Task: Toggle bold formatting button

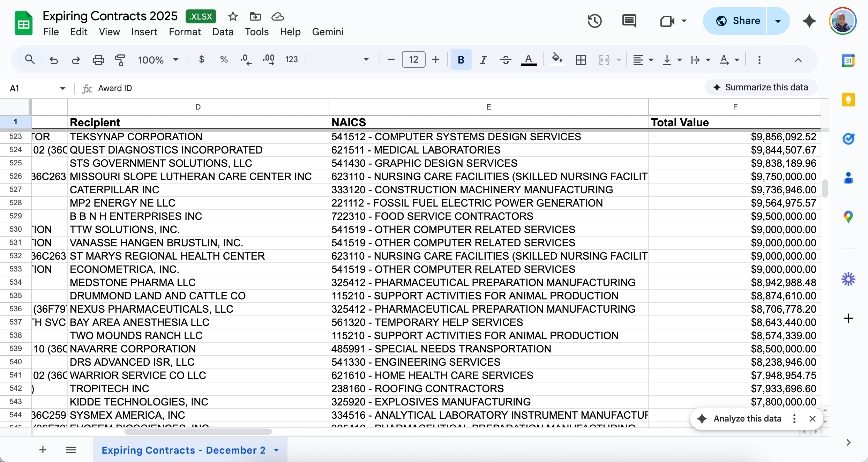Action: pos(461,60)
